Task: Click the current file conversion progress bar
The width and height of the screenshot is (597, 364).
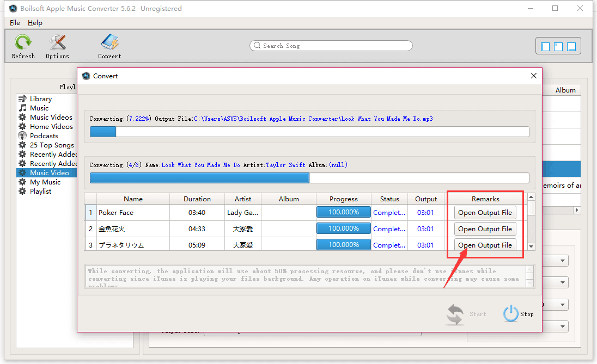Action: (x=309, y=132)
